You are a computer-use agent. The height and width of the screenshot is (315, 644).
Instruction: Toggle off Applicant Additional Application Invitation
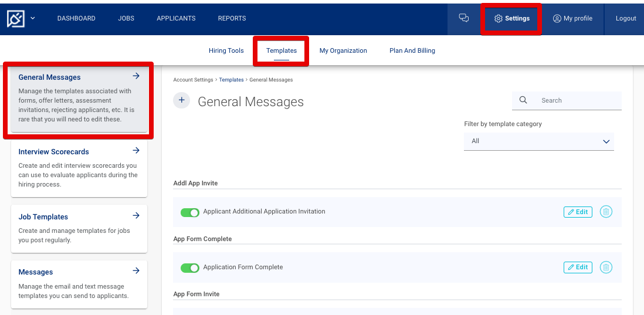pyautogui.click(x=189, y=212)
